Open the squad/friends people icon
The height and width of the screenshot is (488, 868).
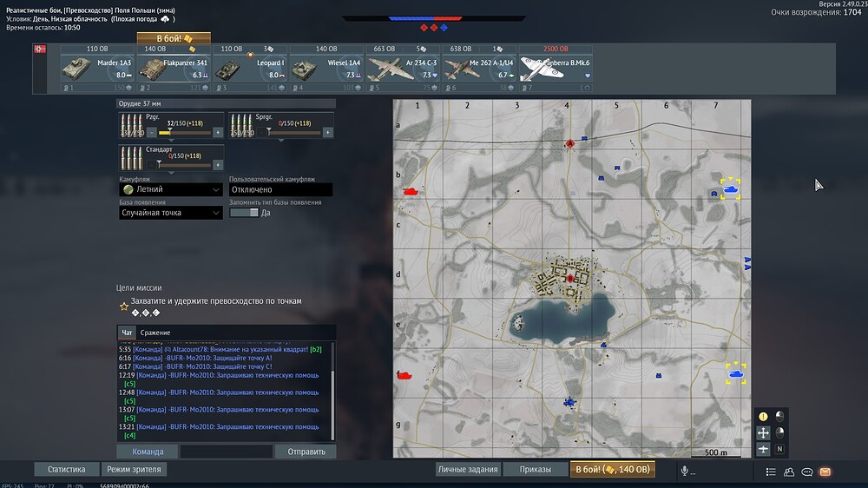(789, 472)
